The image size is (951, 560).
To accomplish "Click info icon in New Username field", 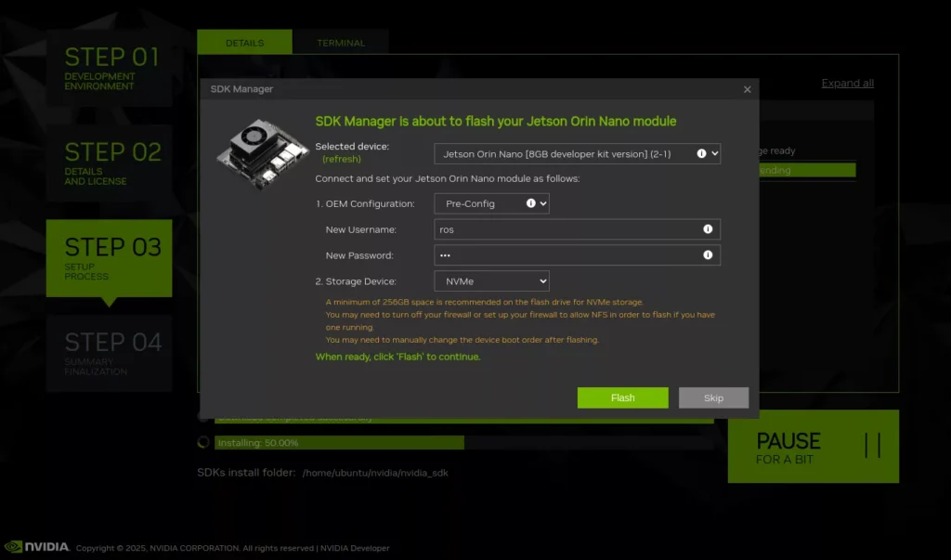I will [x=708, y=229].
